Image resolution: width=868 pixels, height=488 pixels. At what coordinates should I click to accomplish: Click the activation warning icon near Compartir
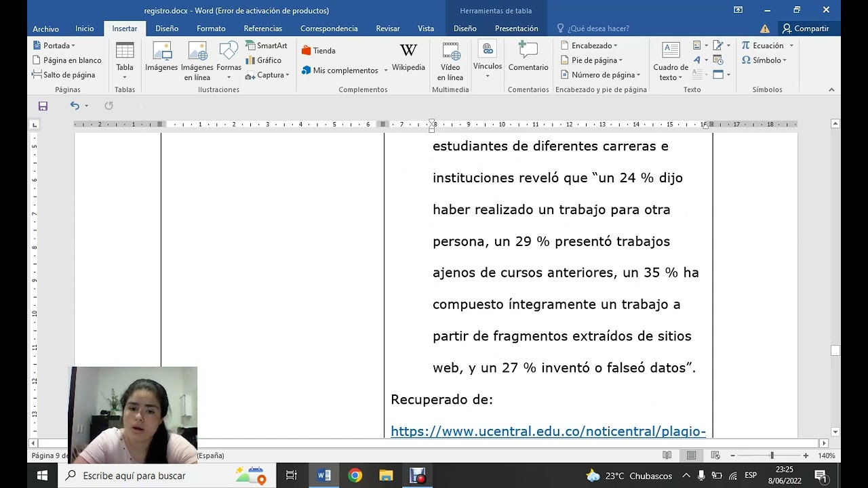[765, 28]
